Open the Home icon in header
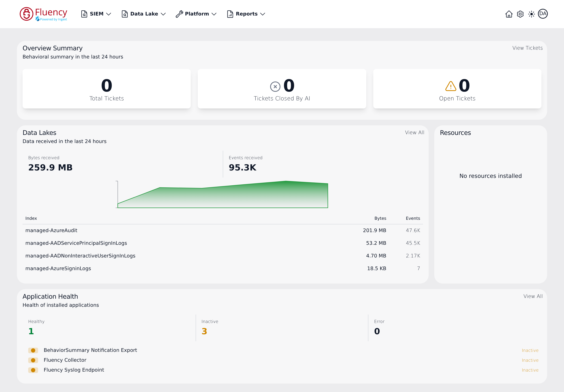564x392 pixels. [509, 14]
